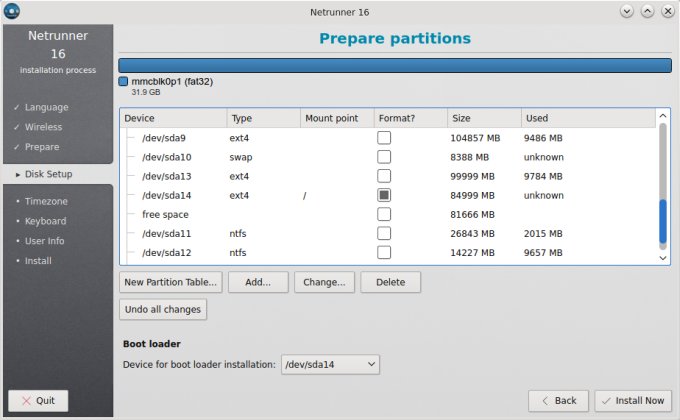Click Timezone step in sidebar
The width and height of the screenshot is (680, 420).
pyautogui.click(x=46, y=201)
